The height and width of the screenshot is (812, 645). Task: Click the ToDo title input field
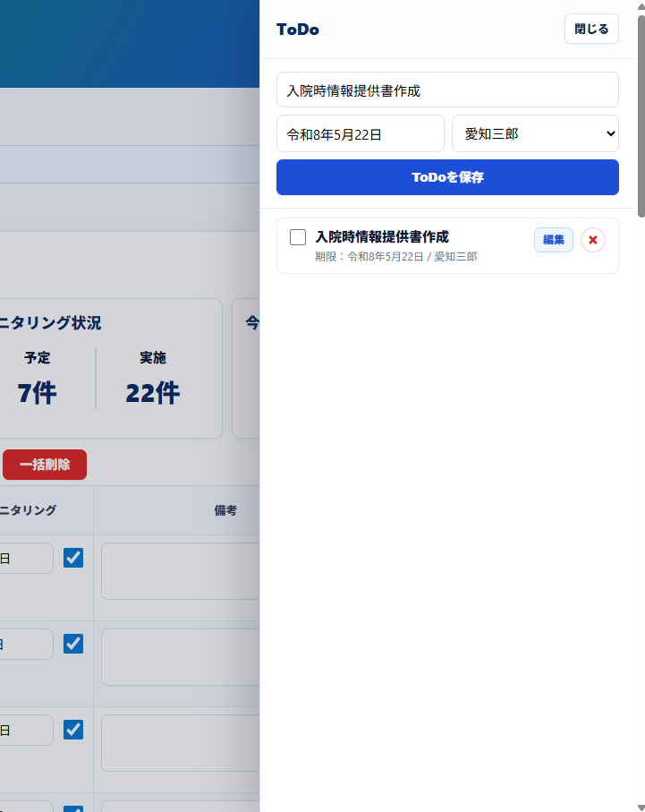coord(447,90)
